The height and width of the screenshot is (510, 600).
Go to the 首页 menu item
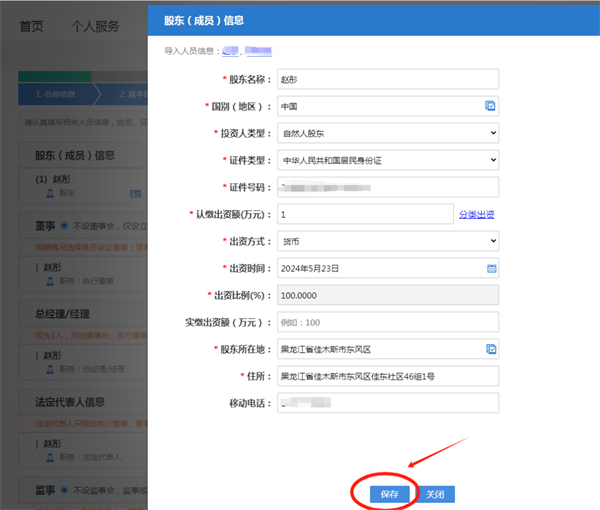[31, 26]
